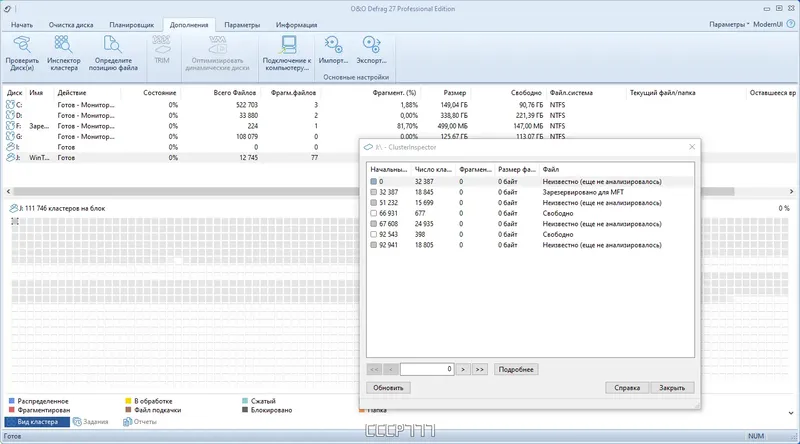This screenshot has height=444, width=800.
Task: Click the Сжатый legend swatch
Action: point(245,401)
